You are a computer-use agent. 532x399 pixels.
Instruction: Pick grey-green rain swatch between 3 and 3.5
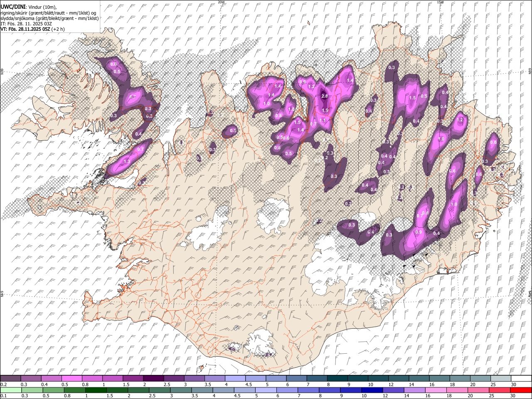pyautogui.click(x=181, y=390)
